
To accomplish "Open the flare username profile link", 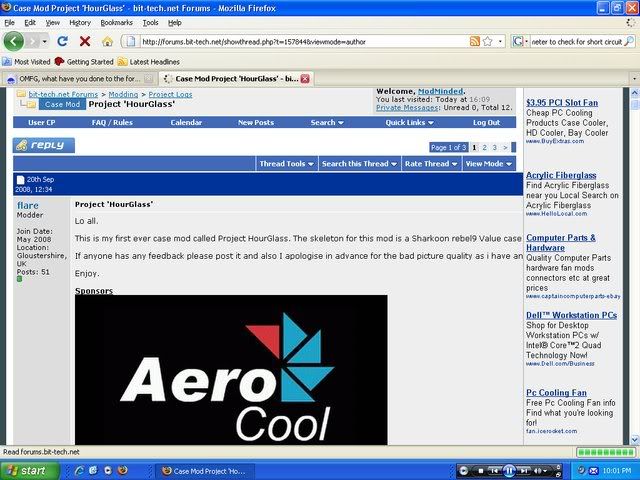I will coord(28,205).
